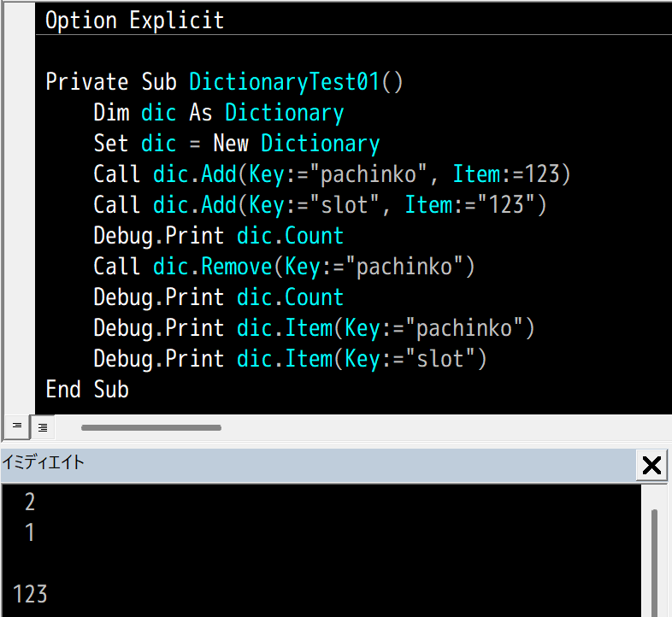Image resolution: width=672 pixels, height=617 pixels.
Task: Close the Immediate window
Action: pos(651,466)
